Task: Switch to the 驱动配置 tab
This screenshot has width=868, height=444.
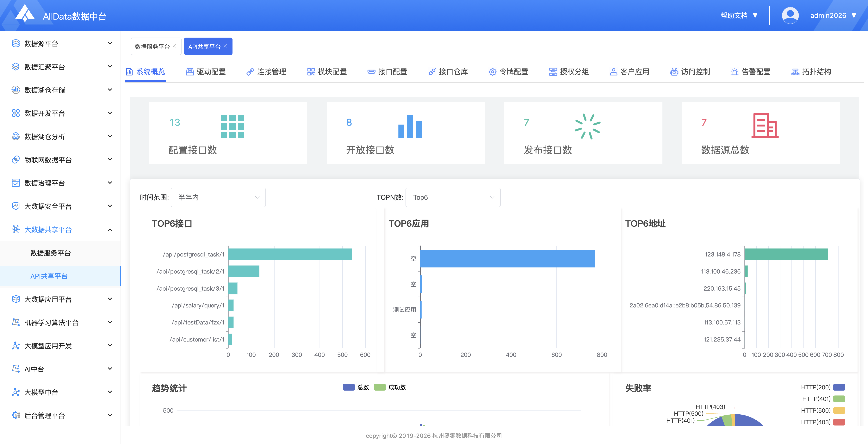Action: [206, 72]
